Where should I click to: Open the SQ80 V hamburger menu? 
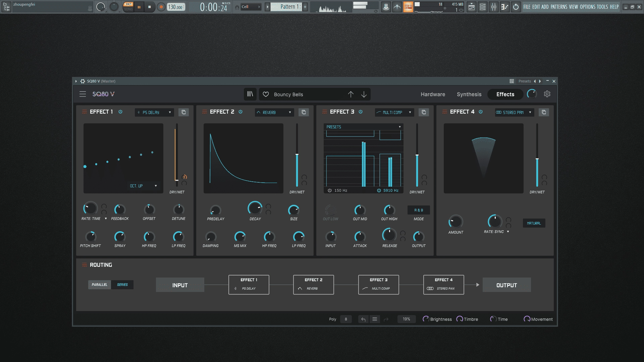[83, 94]
